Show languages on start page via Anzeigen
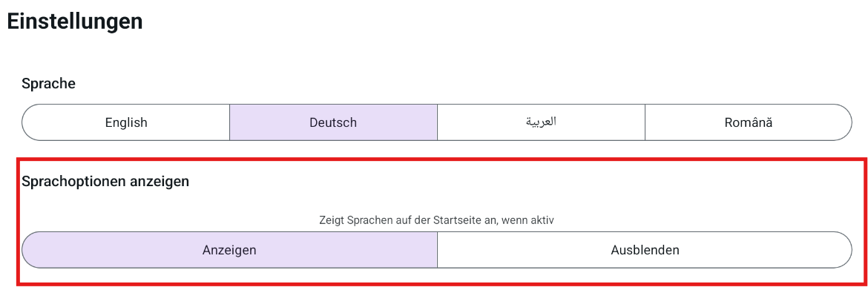868x290 pixels. click(x=230, y=250)
